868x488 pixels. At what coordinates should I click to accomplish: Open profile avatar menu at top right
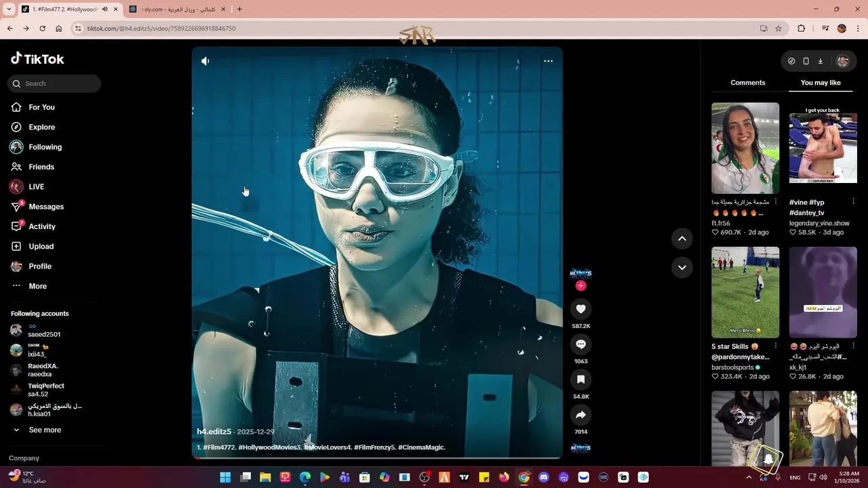(x=843, y=61)
